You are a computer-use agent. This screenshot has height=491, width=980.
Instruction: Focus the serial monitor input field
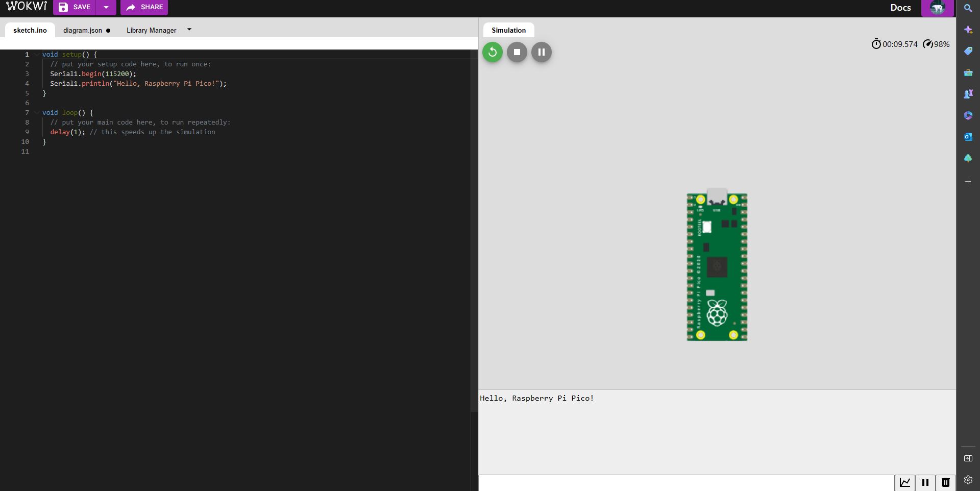pyautogui.click(x=686, y=483)
